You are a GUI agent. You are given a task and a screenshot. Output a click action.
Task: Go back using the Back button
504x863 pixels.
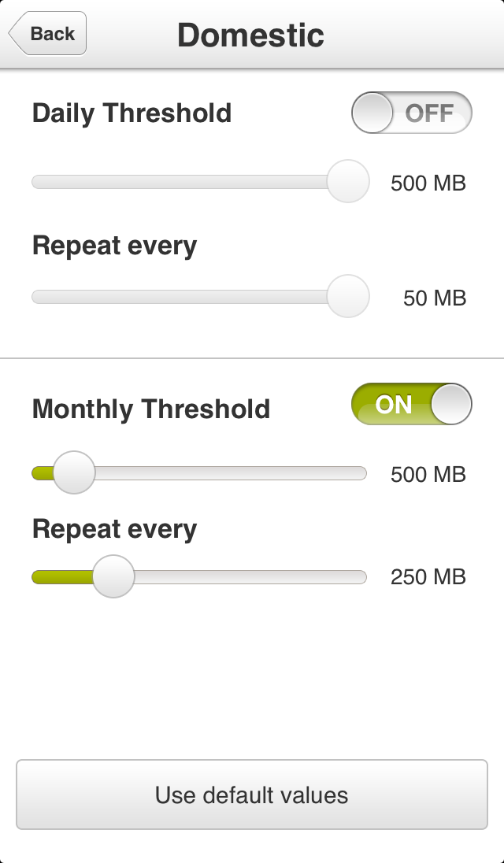point(48,34)
